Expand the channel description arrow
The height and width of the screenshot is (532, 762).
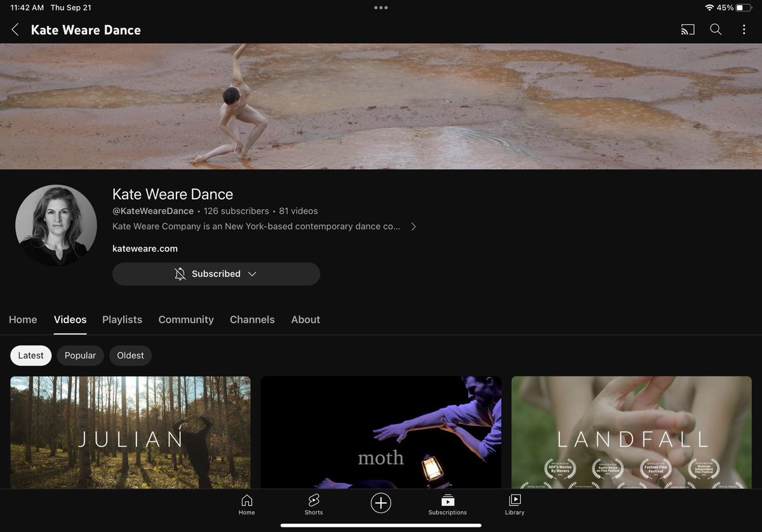(x=413, y=226)
